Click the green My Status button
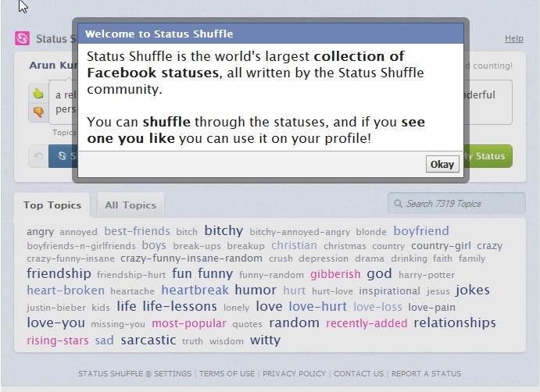This screenshot has height=392, width=540. (488, 156)
